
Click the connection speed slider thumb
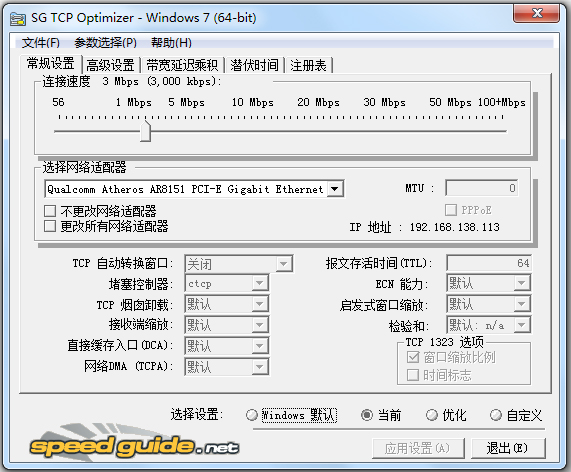145,131
